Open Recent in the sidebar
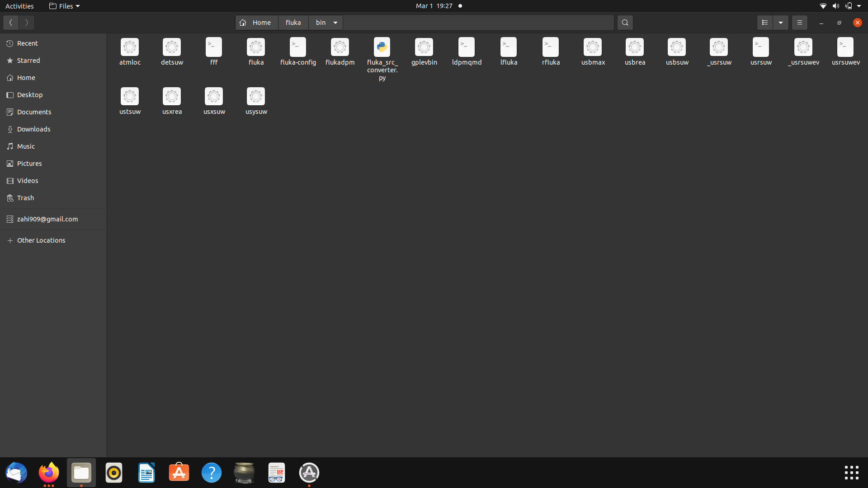 pos(53,43)
